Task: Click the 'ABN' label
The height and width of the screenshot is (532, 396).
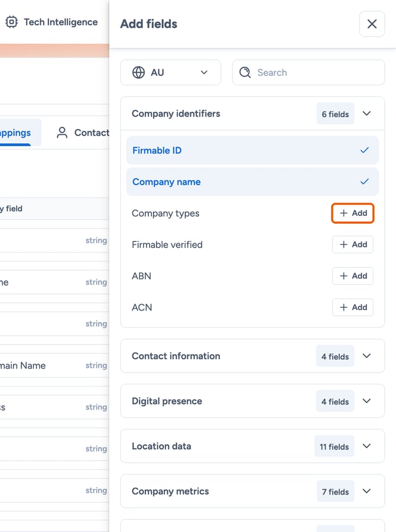Action: tap(141, 276)
